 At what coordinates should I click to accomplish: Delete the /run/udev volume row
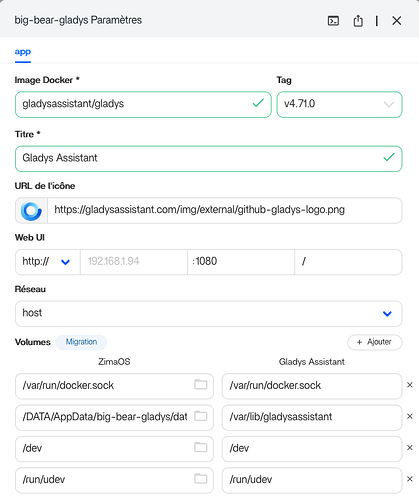click(410, 479)
